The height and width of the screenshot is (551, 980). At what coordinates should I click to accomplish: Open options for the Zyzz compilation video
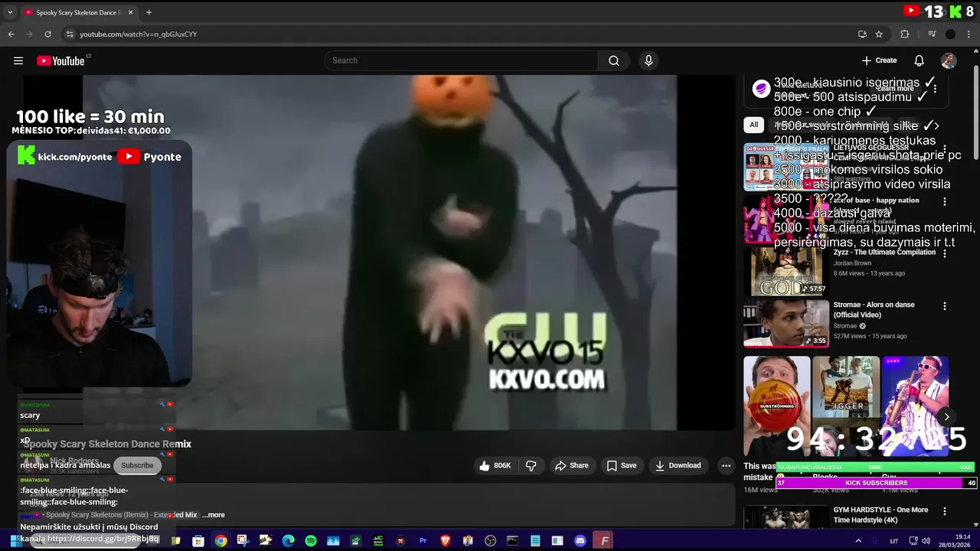(944, 253)
